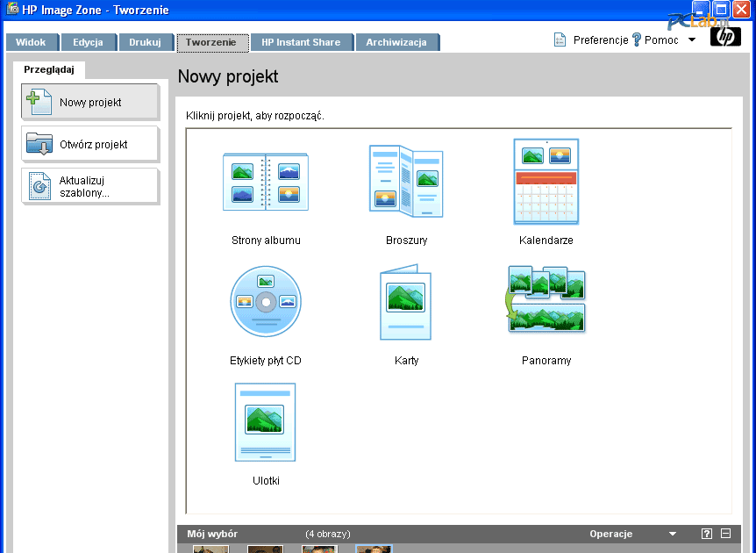The image size is (756, 553).
Task: Click Aktualizuj szablony button
Action: (90, 186)
